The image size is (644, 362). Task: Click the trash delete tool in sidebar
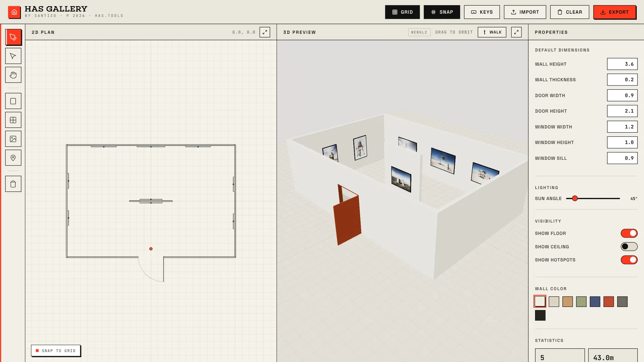point(13,184)
